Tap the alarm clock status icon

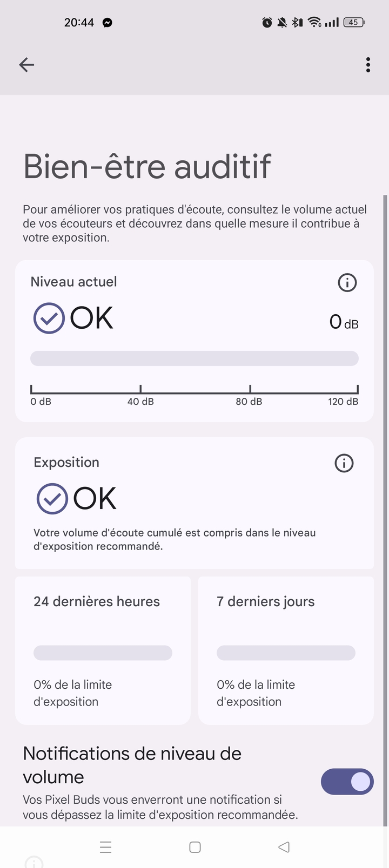[x=267, y=22]
